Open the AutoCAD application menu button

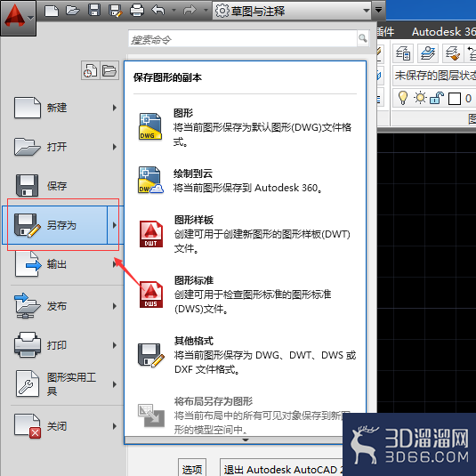coord(18,17)
